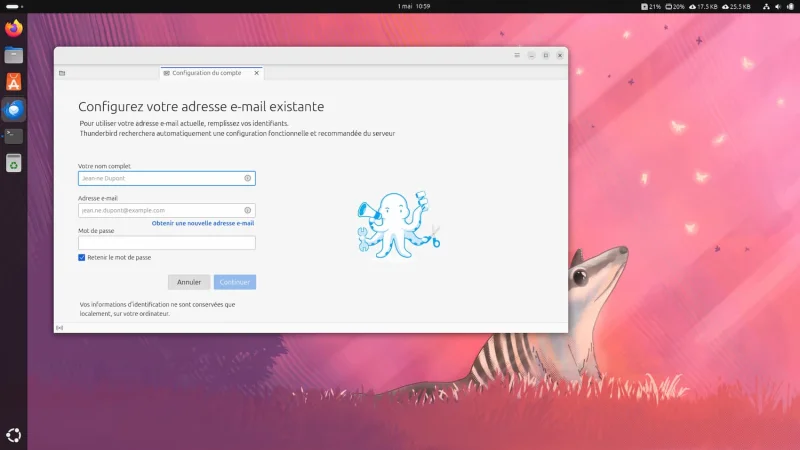800x450 pixels.
Task: Click the Votre nom complet label
Action: (104, 166)
